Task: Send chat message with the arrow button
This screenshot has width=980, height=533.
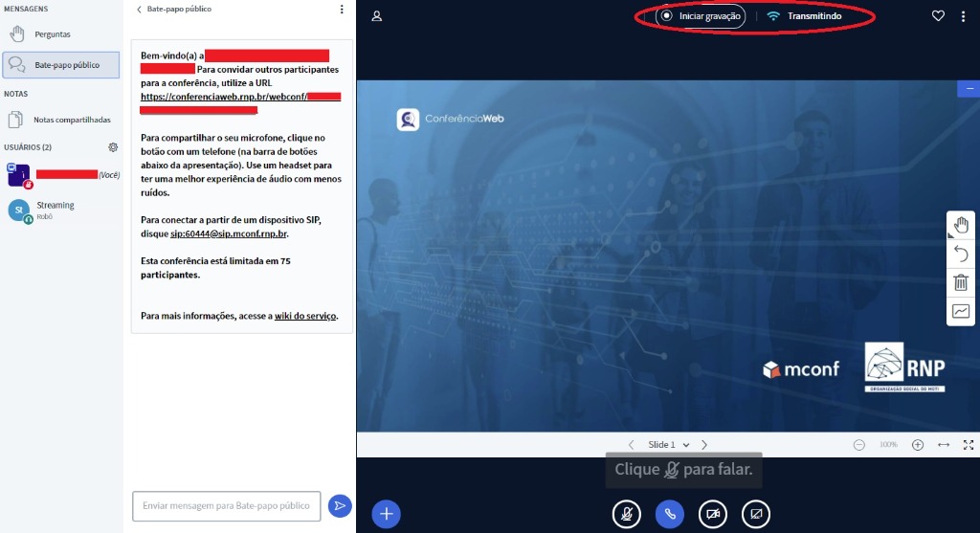Action: click(x=339, y=506)
